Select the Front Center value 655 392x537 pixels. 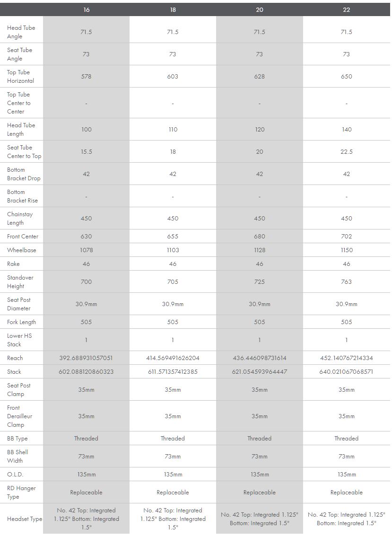[173, 237]
